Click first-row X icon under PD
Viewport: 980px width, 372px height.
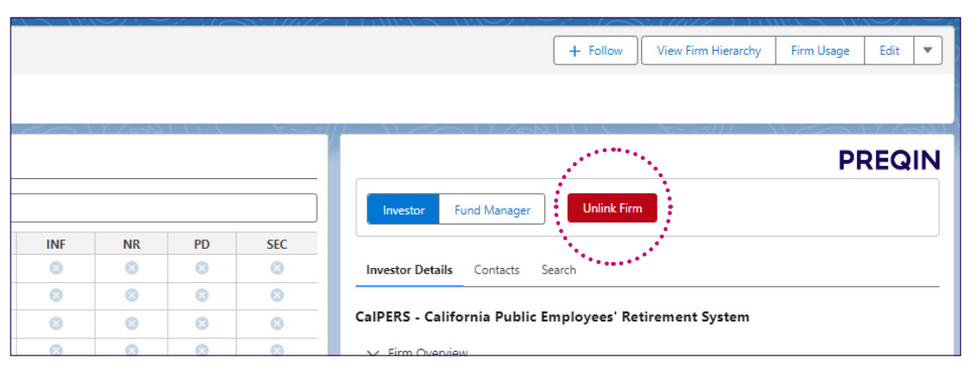201,267
